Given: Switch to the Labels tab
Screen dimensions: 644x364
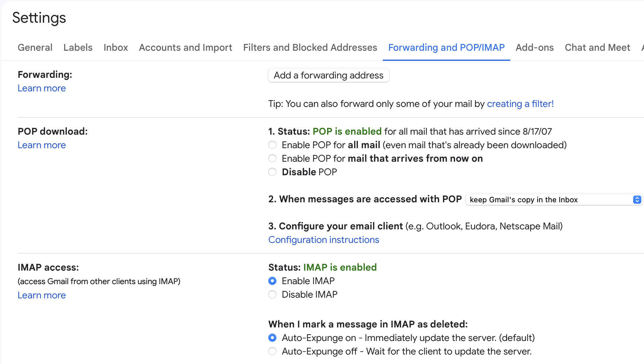Looking at the screenshot, I should pyautogui.click(x=78, y=47).
